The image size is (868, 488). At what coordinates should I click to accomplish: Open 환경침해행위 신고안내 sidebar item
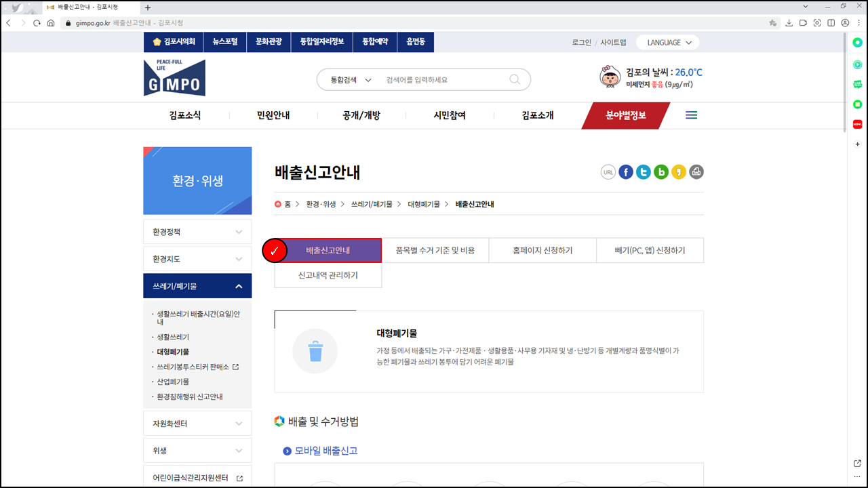point(190,396)
